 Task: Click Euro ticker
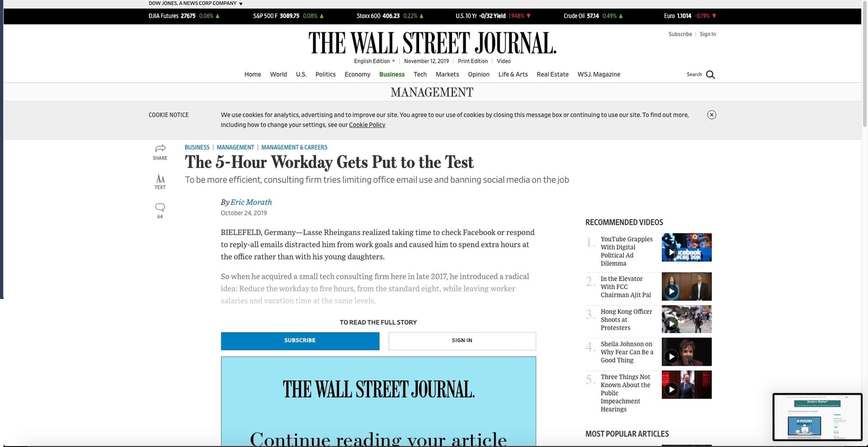coord(690,16)
